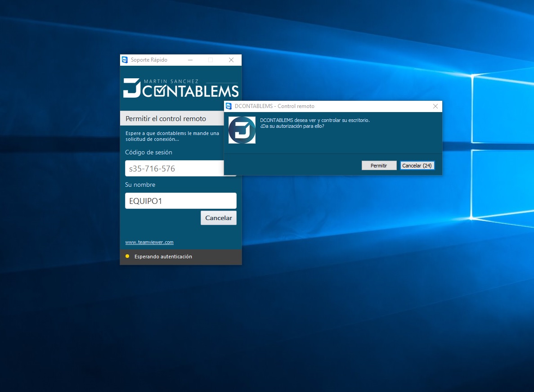Click the 'Soporte Rápido' window title
This screenshot has width=534, height=392.
[149, 60]
